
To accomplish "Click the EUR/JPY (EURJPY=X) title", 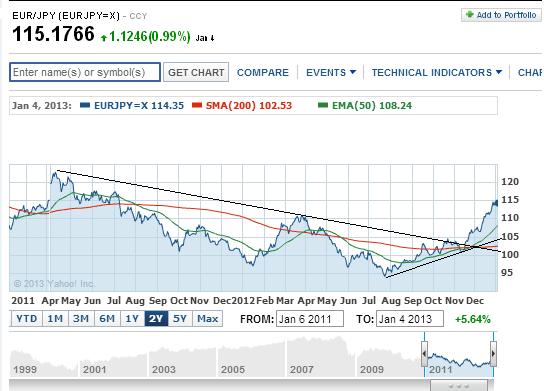I will [x=66, y=16].
